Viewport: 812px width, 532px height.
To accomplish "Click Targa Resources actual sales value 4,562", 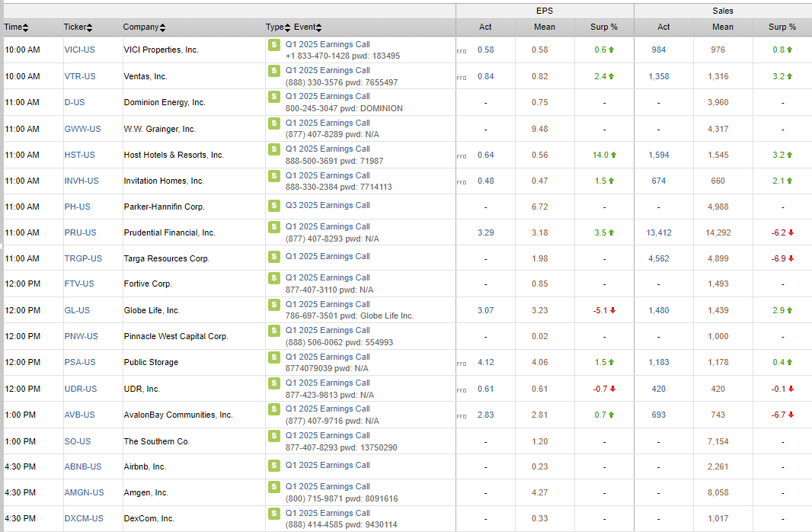I will tap(659, 258).
